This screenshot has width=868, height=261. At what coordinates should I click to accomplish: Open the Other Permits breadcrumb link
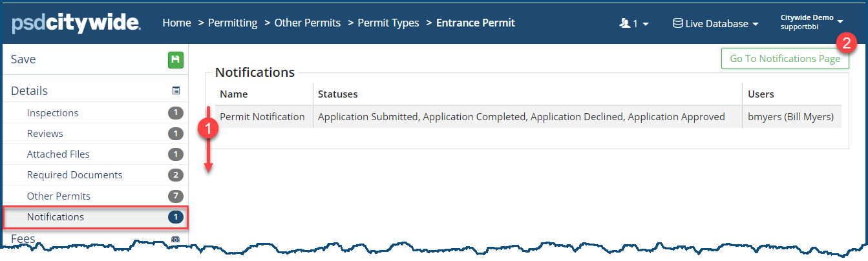click(x=307, y=23)
